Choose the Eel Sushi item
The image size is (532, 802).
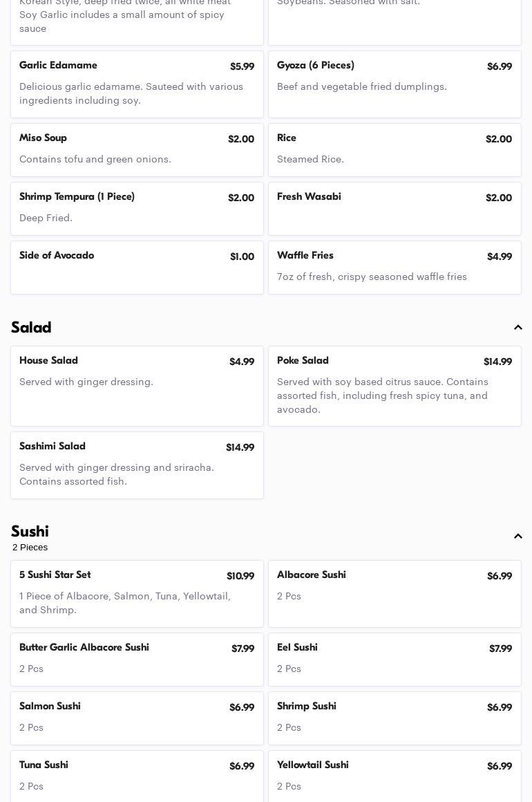click(x=395, y=660)
